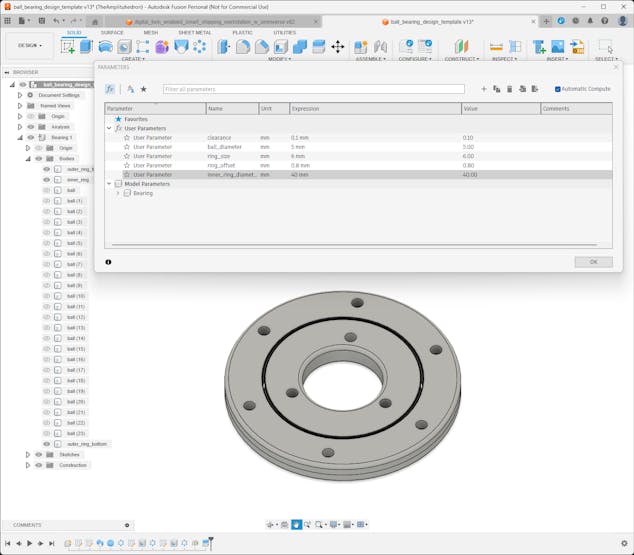Click the Measure tool under Inspect

point(496,47)
